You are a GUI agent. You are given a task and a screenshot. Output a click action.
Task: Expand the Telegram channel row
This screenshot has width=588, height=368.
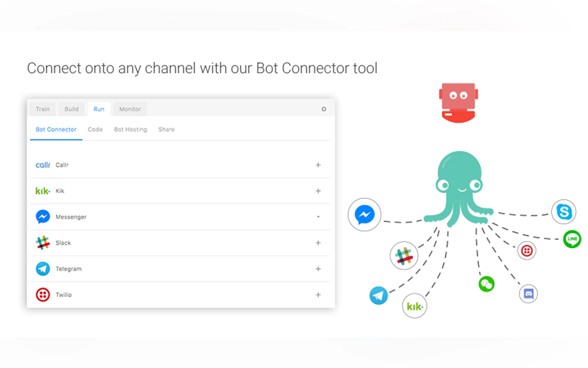tap(318, 269)
